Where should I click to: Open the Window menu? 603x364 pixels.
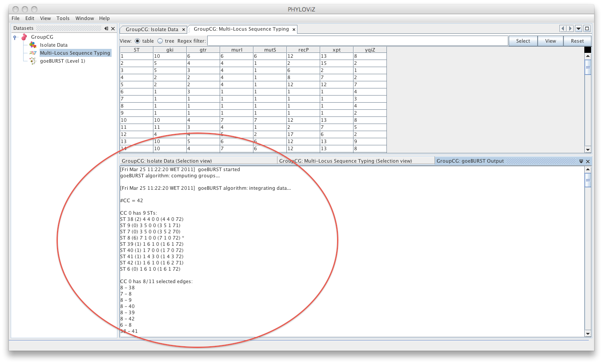[84, 18]
